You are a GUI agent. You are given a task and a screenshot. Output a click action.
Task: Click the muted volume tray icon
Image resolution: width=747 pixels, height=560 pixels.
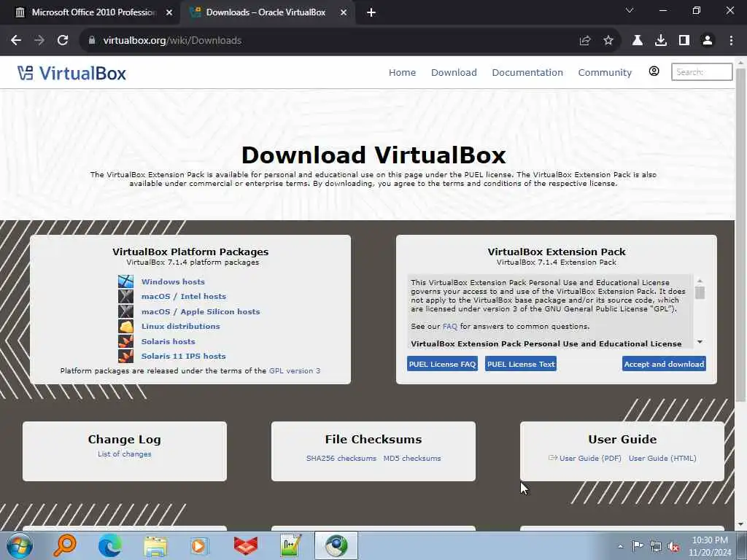pos(673,547)
